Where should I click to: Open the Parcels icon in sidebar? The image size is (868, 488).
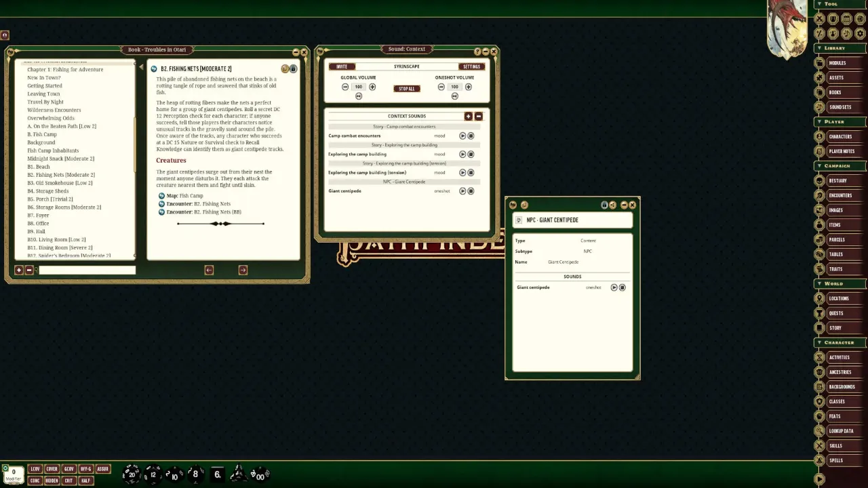coord(820,239)
